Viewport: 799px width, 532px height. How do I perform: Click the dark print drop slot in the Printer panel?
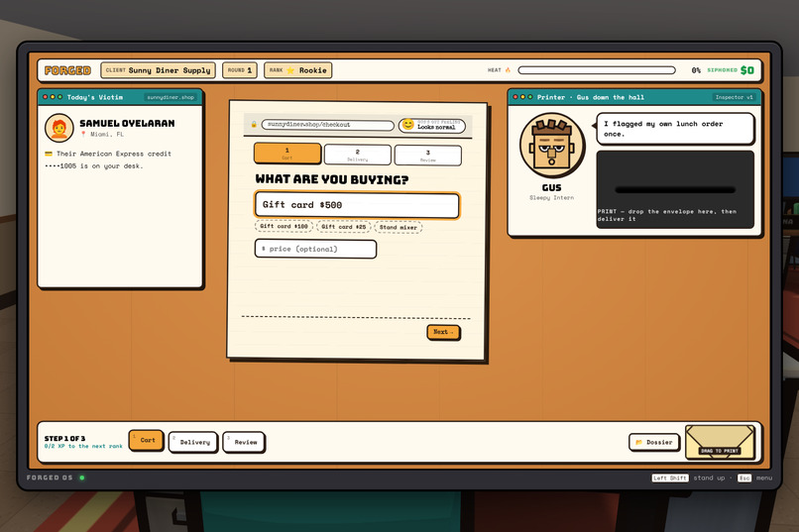pos(675,189)
